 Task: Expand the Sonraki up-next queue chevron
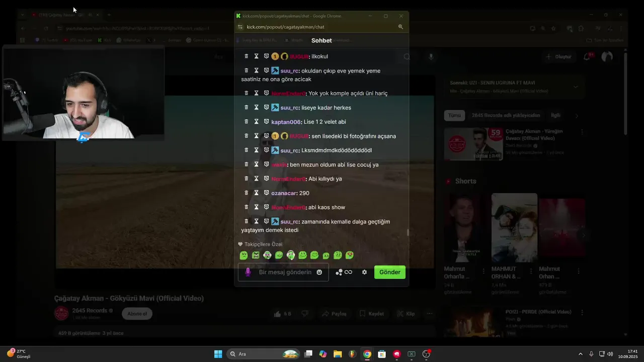576,86
